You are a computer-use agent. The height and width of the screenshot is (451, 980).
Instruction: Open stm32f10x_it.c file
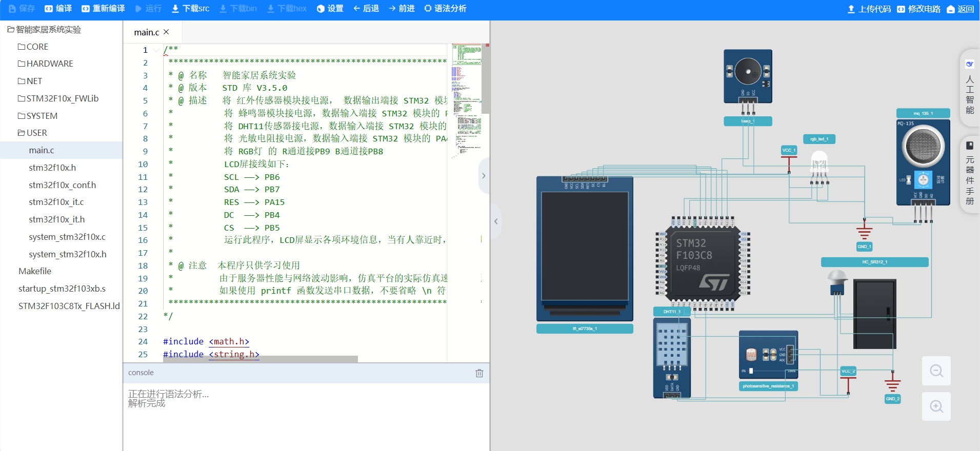tap(56, 202)
